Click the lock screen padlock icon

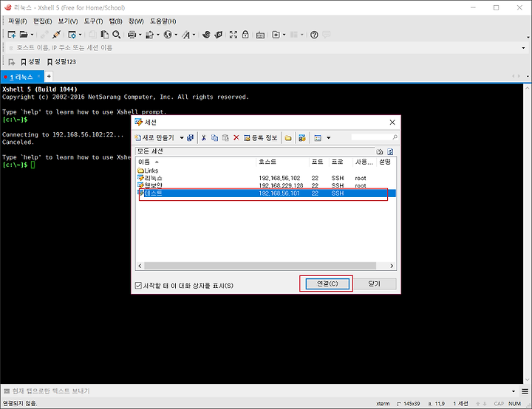coord(245,35)
